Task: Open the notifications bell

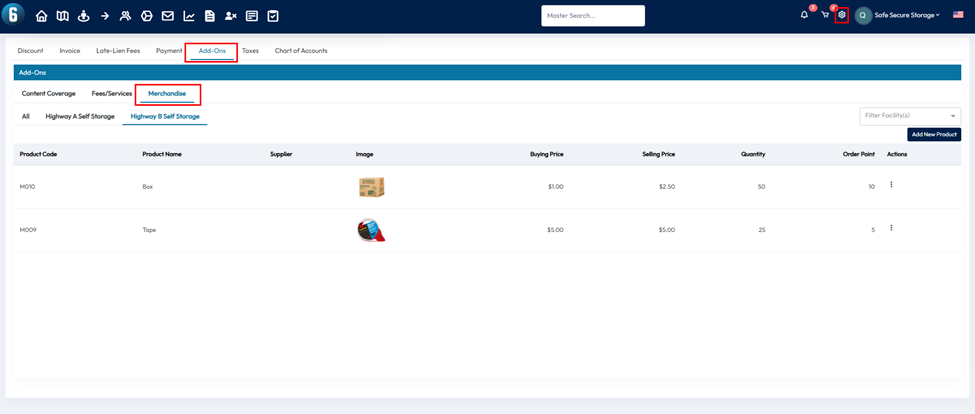Action: click(804, 15)
